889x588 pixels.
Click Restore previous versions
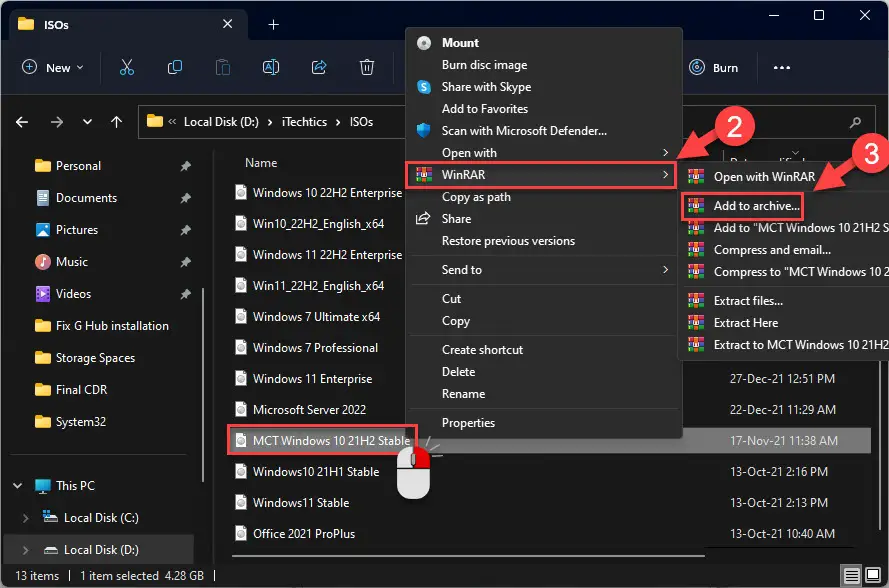click(544, 241)
